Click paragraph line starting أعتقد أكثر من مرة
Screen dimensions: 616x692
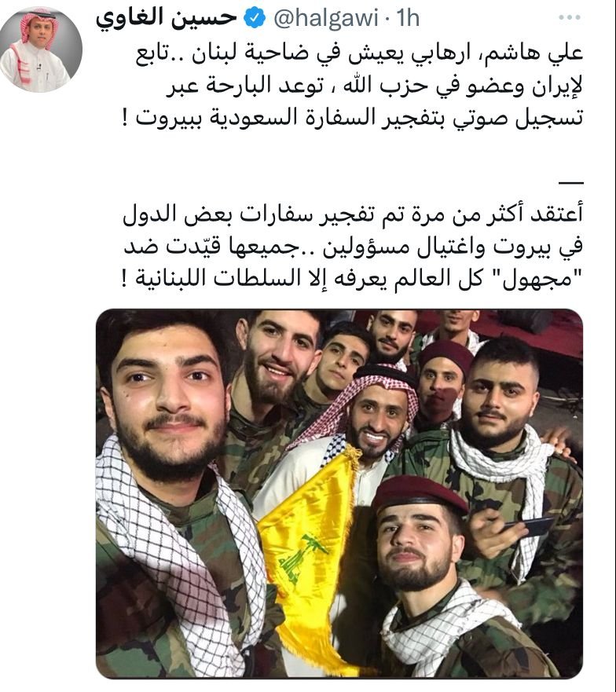point(354,214)
